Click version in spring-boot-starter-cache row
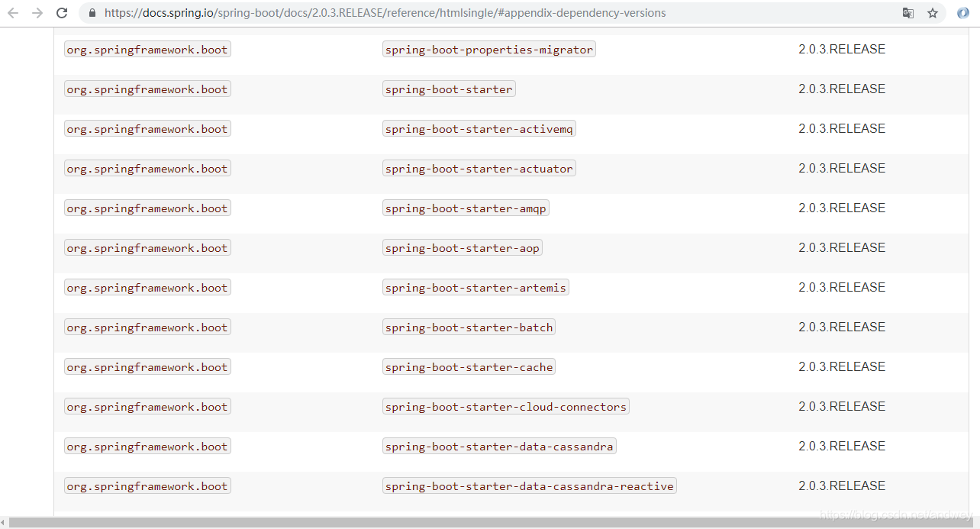Screen dimensions: 980x529 [842, 366]
